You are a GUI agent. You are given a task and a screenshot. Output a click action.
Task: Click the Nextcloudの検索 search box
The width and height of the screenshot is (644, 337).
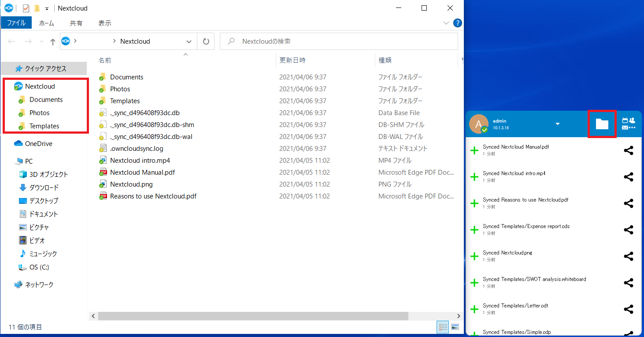point(339,41)
